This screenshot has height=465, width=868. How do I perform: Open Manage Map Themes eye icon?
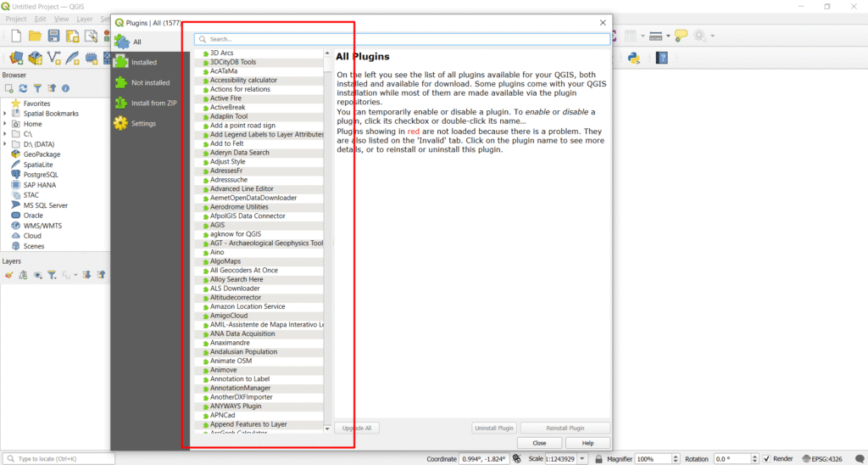tap(37, 275)
